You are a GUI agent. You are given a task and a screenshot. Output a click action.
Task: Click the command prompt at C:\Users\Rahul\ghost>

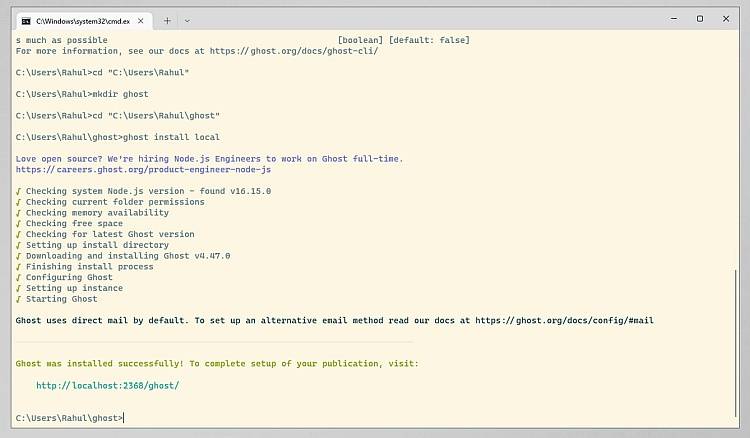coord(69,418)
